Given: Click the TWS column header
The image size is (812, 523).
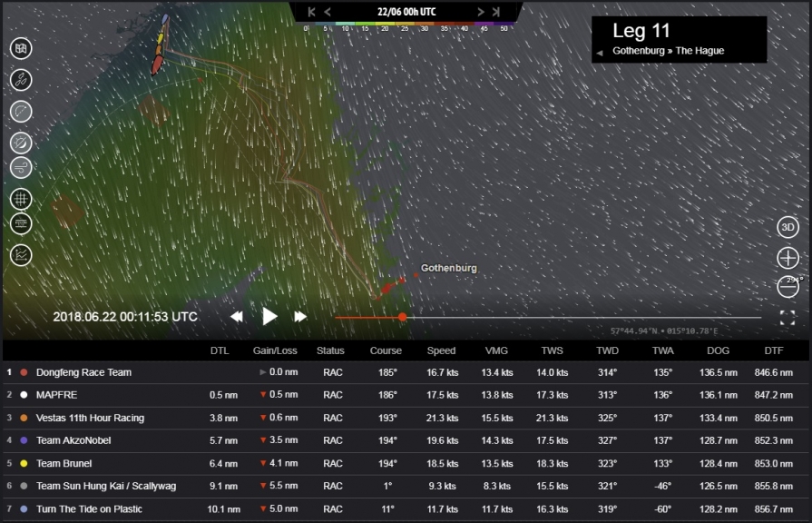Looking at the screenshot, I should click(x=552, y=350).
